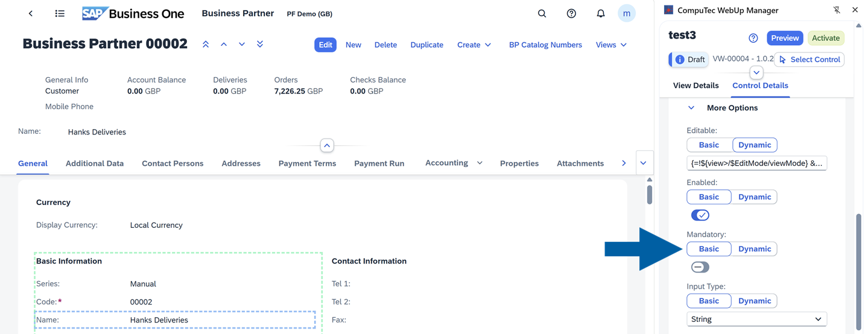Jump to the last record with the double down arrow
868x334 pixels.
tap(260, 45)
